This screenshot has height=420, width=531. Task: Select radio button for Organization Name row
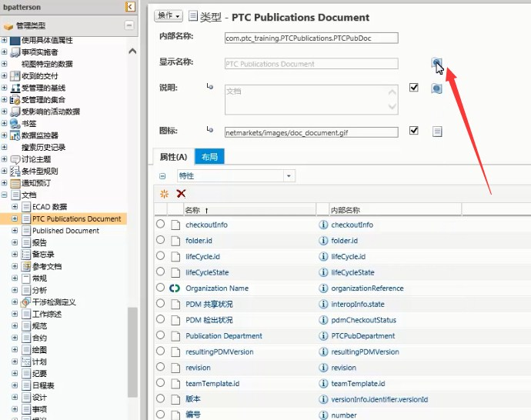161,288
